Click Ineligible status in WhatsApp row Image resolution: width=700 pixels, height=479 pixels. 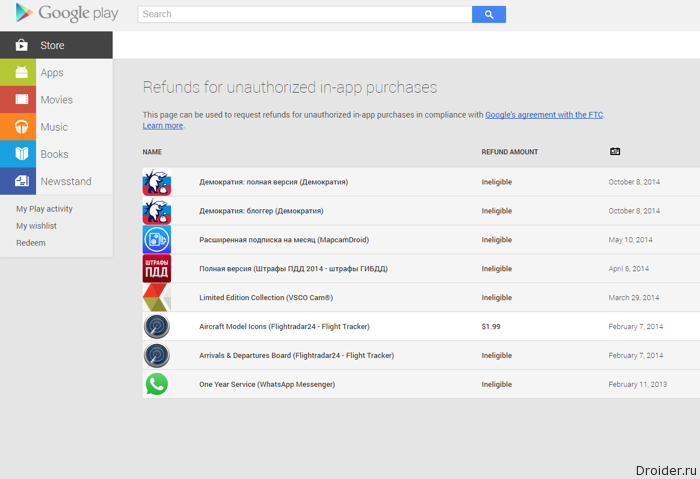[x=496, y=384]
